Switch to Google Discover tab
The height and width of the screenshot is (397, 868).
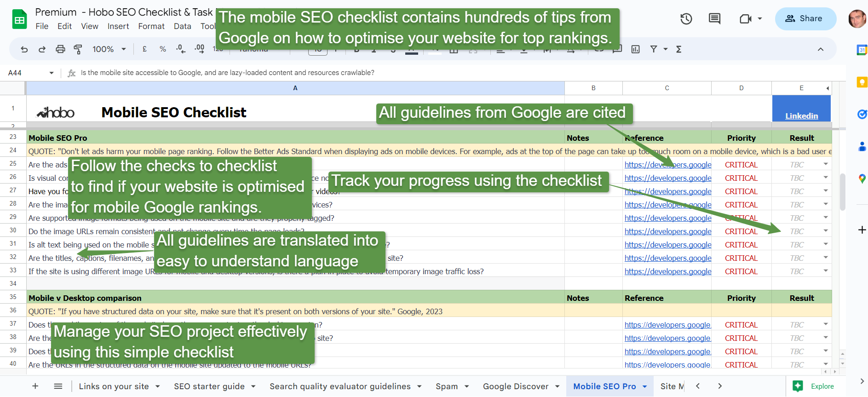coord(516,386)
